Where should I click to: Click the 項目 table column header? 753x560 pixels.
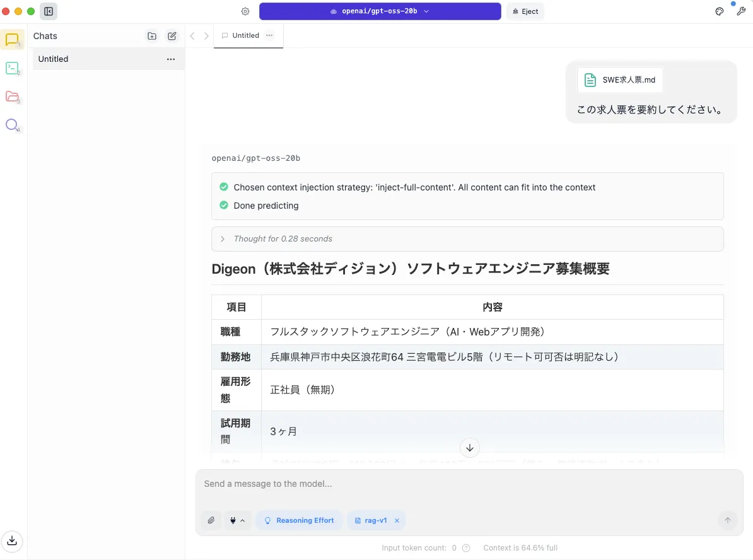(x=236, y=307)
